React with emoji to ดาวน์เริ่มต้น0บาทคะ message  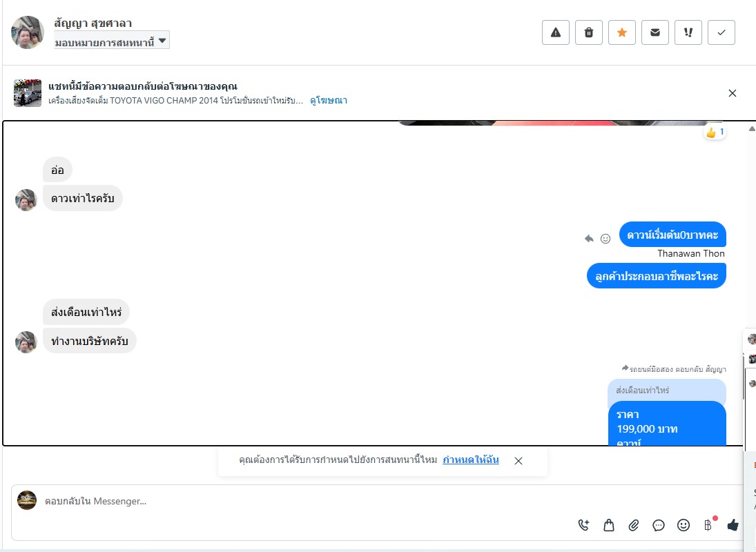click(x=605, y=239)
